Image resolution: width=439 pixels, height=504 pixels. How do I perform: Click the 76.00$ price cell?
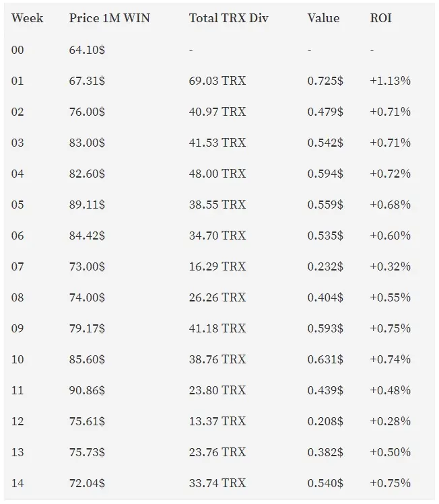[x=87, y=112]
